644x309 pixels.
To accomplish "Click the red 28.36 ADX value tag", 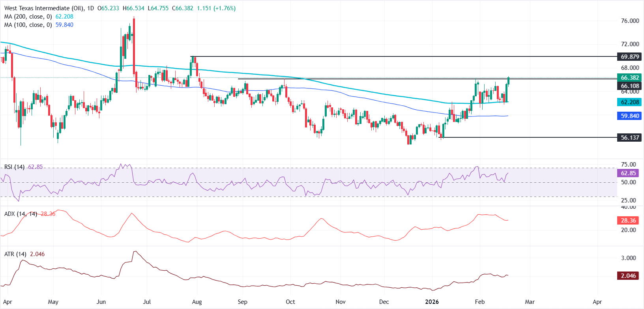I will [628, 221].
